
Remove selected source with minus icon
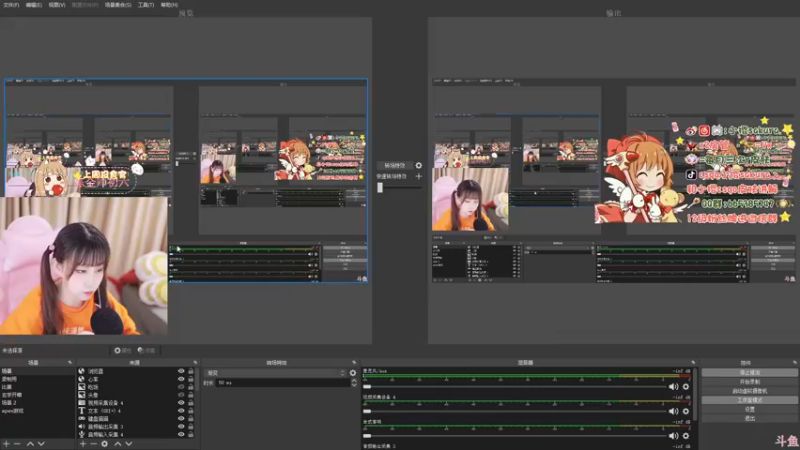93,444
